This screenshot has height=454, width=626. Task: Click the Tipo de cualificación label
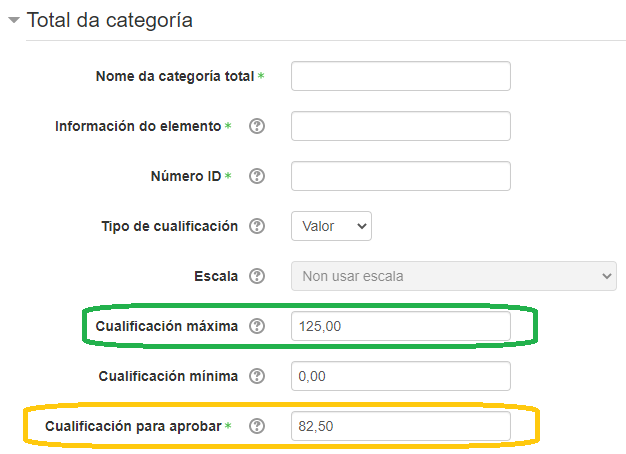[x=169, y=226]
